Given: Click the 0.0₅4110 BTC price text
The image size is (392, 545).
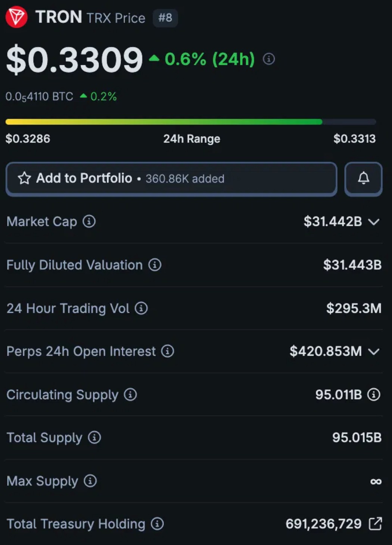Looking at the screenshot, I should 39,97.
